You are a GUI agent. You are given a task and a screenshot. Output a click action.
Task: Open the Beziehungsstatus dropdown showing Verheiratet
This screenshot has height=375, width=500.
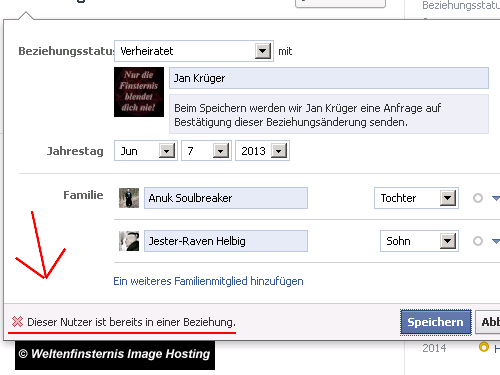[x=194, y=51]
